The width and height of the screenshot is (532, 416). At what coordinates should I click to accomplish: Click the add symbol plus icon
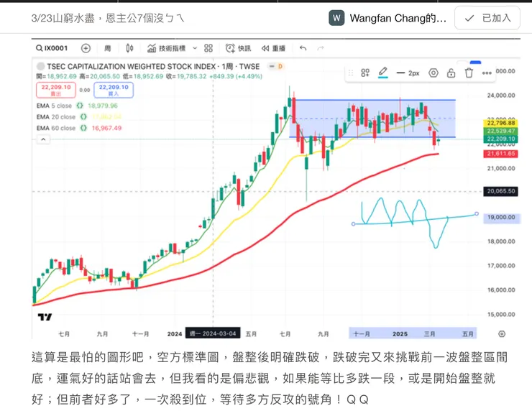tap(86, 48)
